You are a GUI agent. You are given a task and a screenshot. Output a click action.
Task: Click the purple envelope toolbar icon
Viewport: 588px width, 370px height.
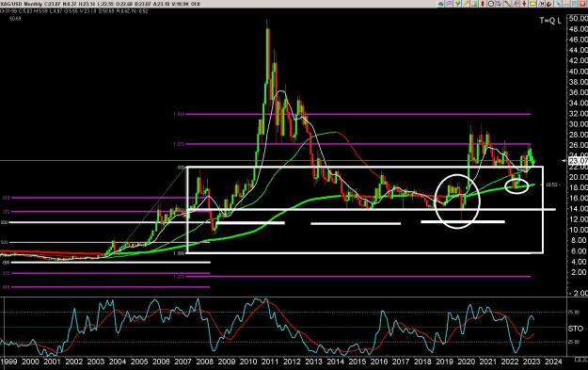(x=449, y=4)
